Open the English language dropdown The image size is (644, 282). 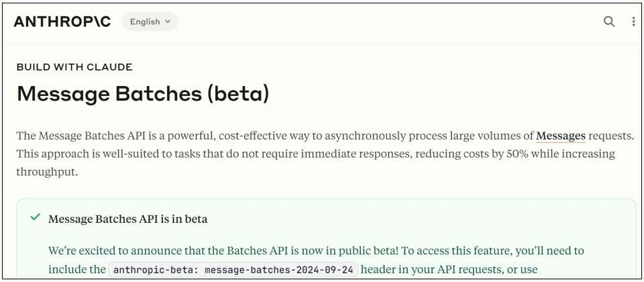tap(150, 21)
